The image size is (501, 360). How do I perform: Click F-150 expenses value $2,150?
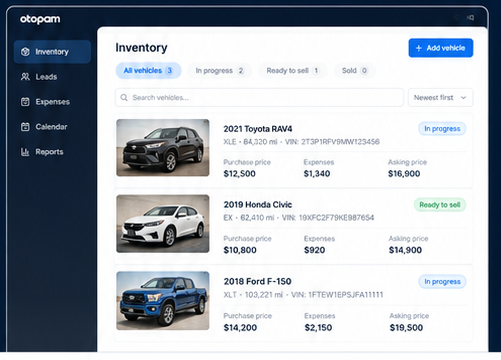click(318, 328)
